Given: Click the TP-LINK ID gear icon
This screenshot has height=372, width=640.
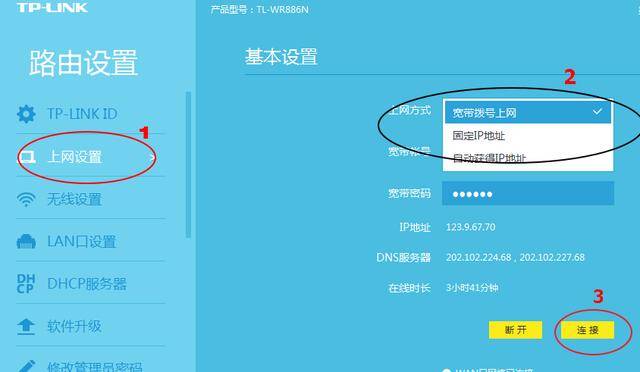Looking at the screenshot, I should 26,114.
